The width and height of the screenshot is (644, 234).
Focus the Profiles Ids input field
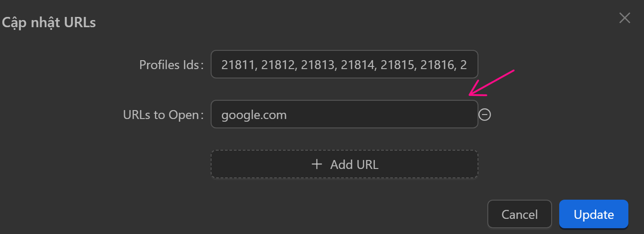pyautogui.click(x=344, y=65)
